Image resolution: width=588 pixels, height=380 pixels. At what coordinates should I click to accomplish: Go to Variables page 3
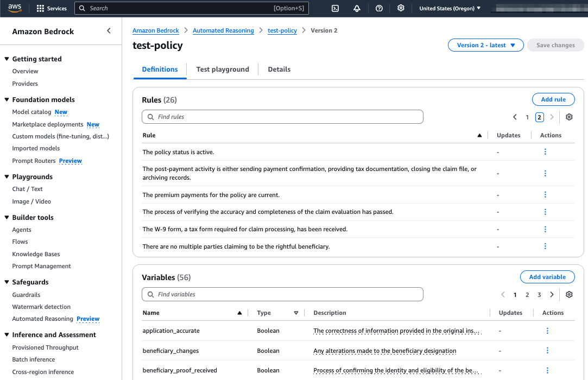tap(539, 294)
